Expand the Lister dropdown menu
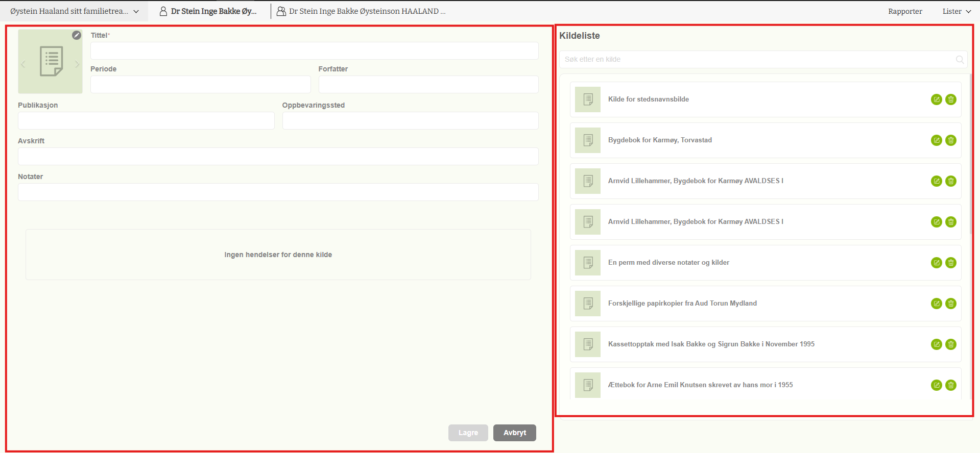Viewport: 980px width, 453px height. point(956,11)
